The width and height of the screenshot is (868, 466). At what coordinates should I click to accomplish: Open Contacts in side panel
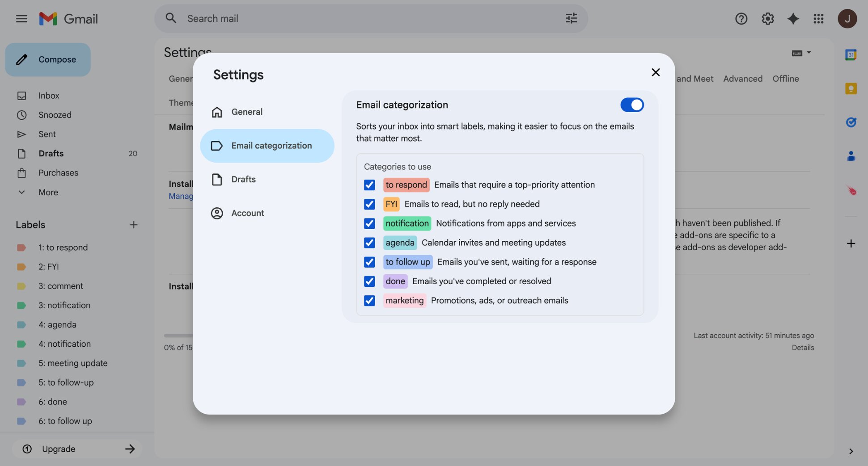click(x=851, y=156)
